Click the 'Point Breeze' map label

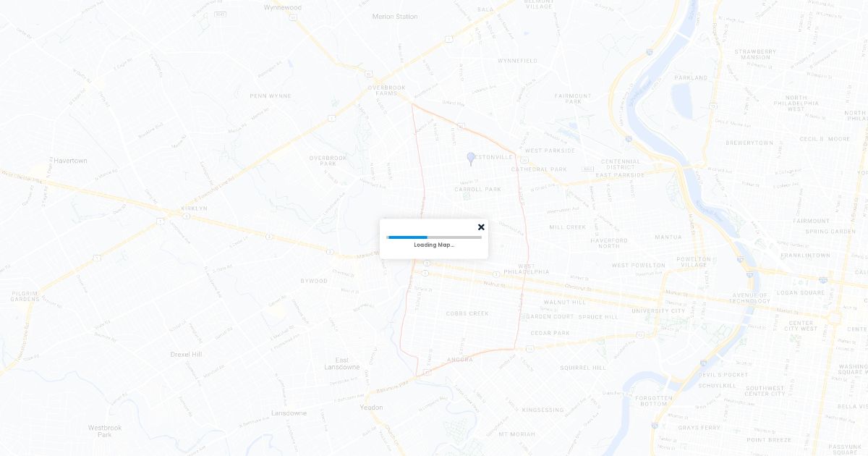769,439
